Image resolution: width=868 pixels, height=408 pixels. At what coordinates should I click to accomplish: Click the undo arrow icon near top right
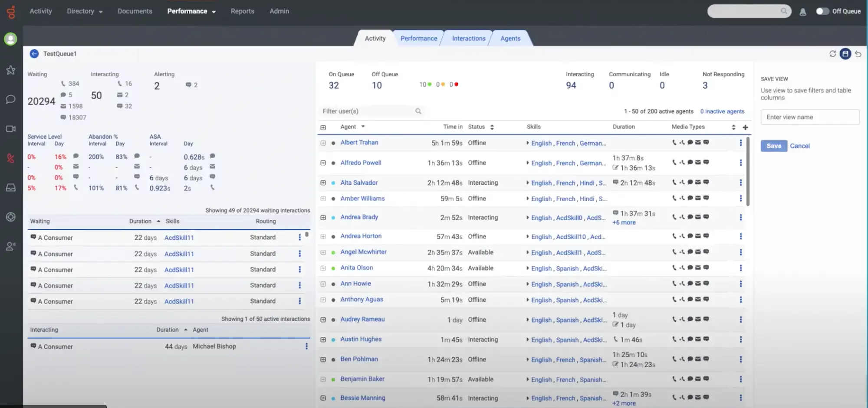click(858, 54)
